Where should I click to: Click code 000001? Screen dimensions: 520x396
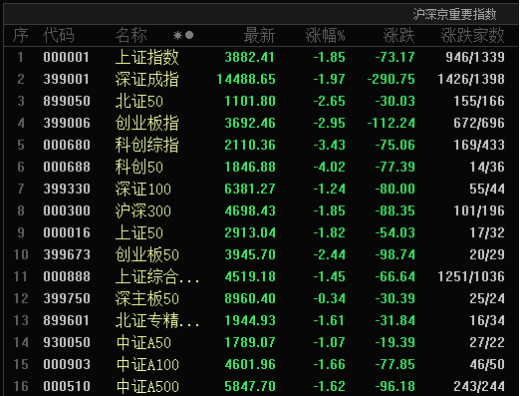tap(66, 57)
